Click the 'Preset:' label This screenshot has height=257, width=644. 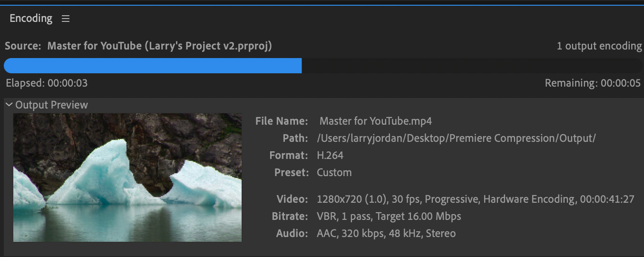(x=291, y=172)
